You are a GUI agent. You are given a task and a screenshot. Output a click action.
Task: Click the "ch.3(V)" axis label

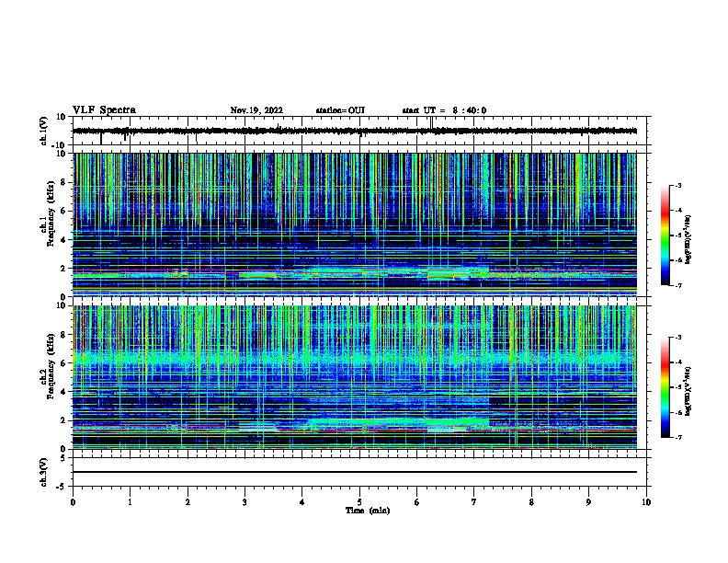[x=44, y=472]
